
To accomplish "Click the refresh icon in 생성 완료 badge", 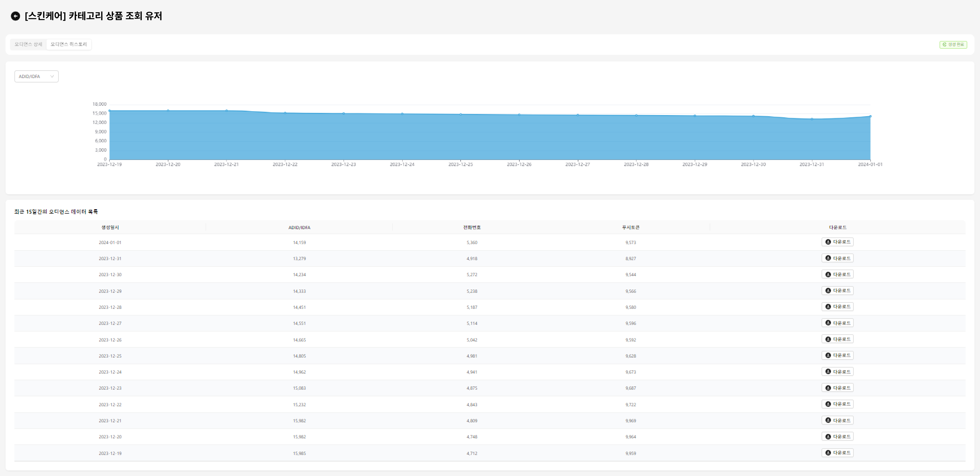I will coord(944,45).
